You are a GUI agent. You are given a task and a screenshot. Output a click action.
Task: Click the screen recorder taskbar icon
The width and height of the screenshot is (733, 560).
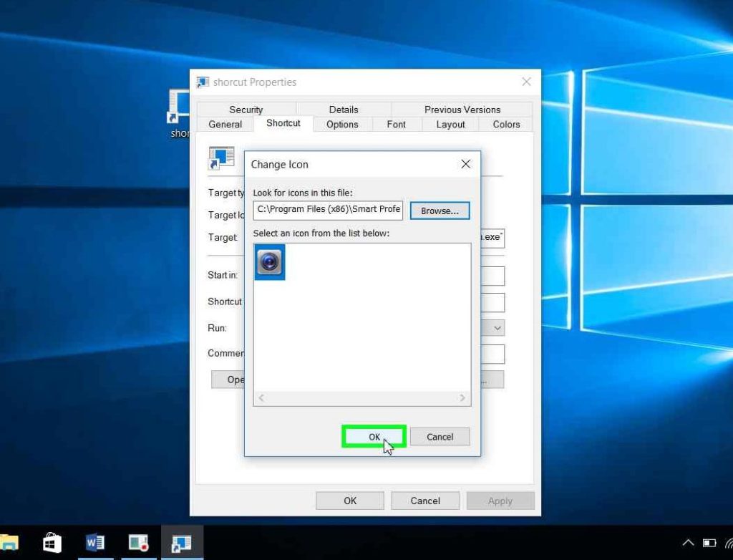138,543
